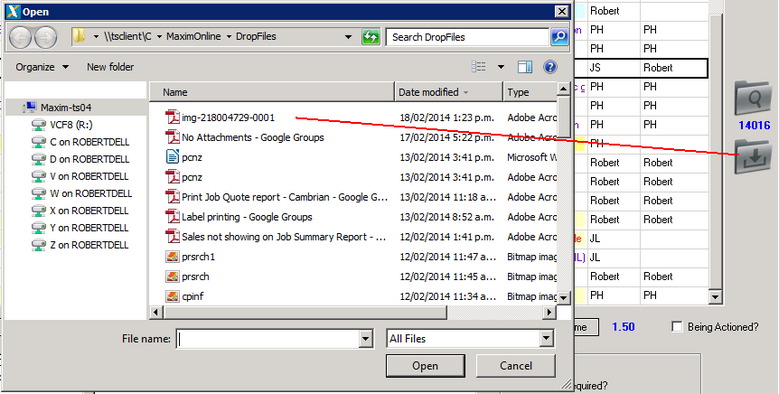
Task: Expand the MaximOnline path segment arrow
Action: 229,37
